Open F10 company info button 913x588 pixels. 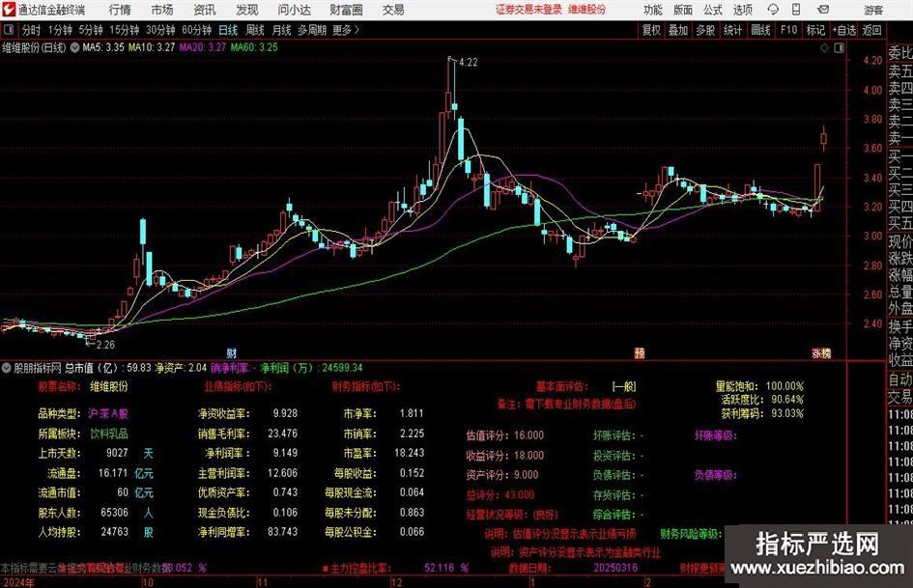point(788,30)
